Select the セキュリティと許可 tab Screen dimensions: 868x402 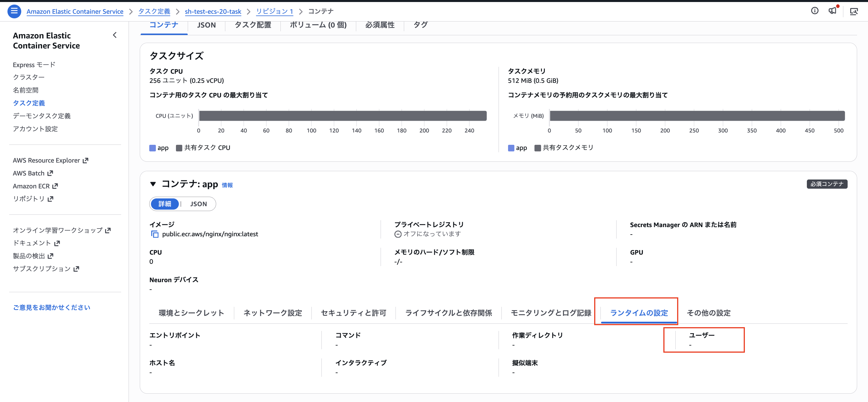(353, 313)
